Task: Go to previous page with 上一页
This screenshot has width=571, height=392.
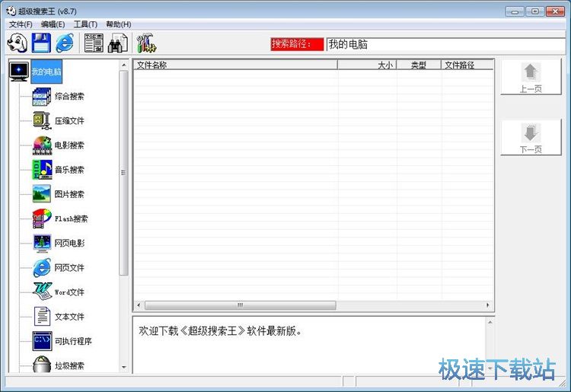Action: click(x=531, y=77)
